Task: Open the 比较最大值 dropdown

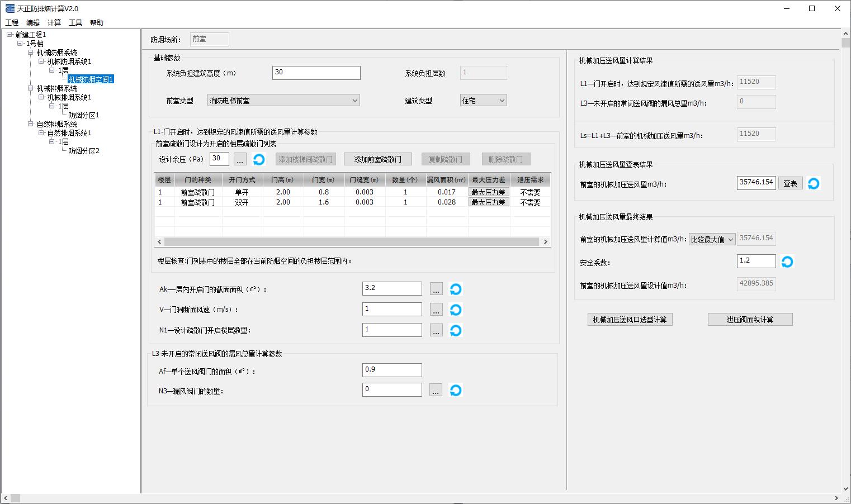Action: pos(730,240)
